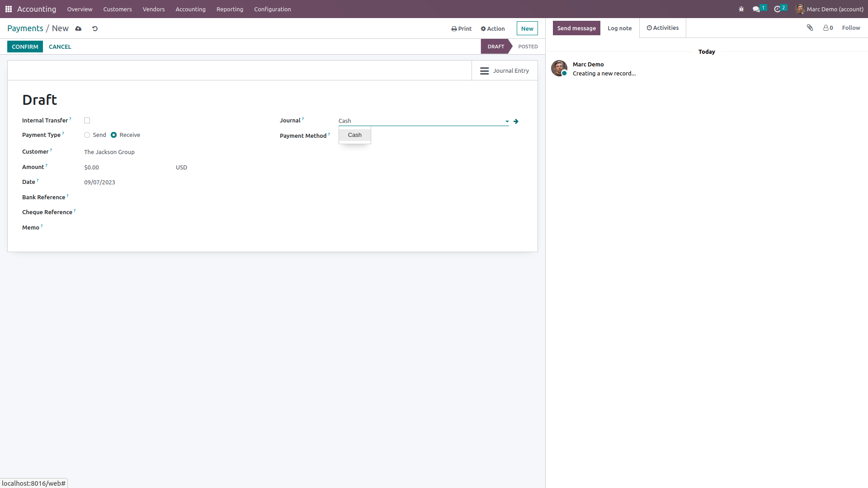
Task: Check the Internal Transfer checkbox
Action: pos(87,121)
